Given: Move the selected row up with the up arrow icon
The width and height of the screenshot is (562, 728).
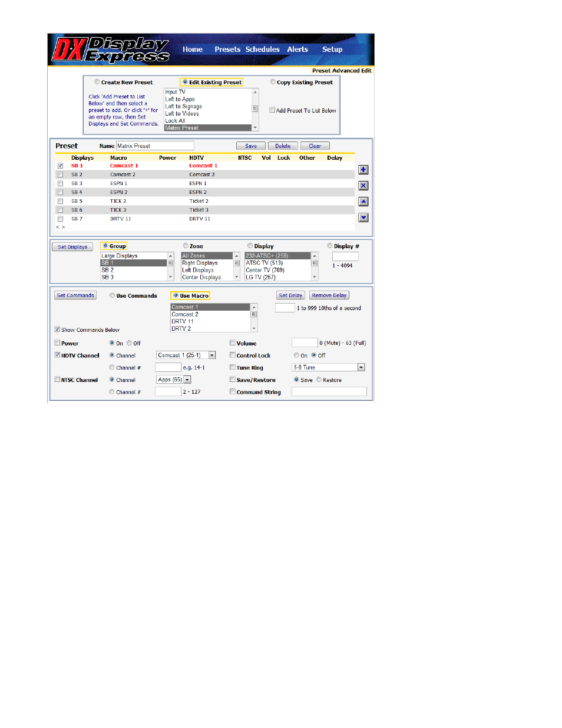Looking at the screenshot, I should pyautogui.click(x=363, y=202).
